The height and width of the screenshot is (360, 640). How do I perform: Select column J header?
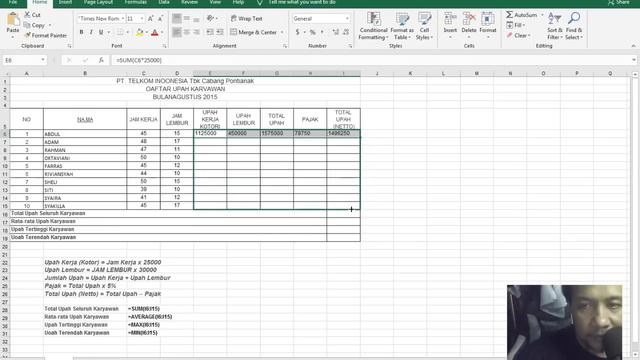pos(377,73)
